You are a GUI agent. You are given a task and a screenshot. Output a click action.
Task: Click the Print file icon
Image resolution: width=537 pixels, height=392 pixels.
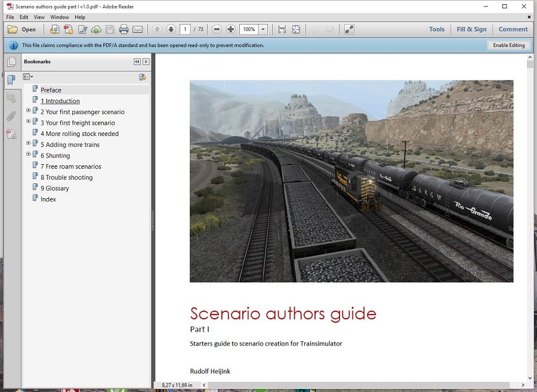coord(124,29)
